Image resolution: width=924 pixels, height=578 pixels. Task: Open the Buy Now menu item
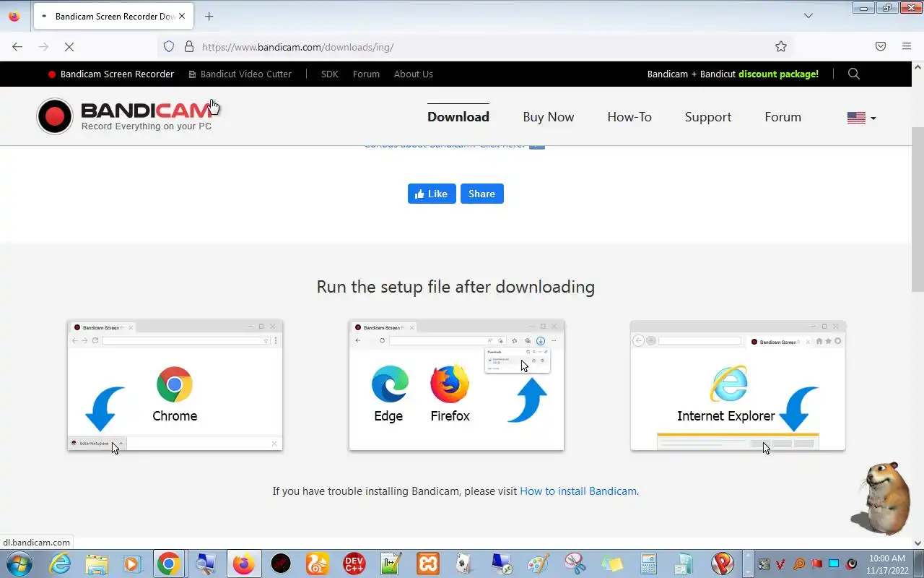pyautogui.click(x=549, y=117)
